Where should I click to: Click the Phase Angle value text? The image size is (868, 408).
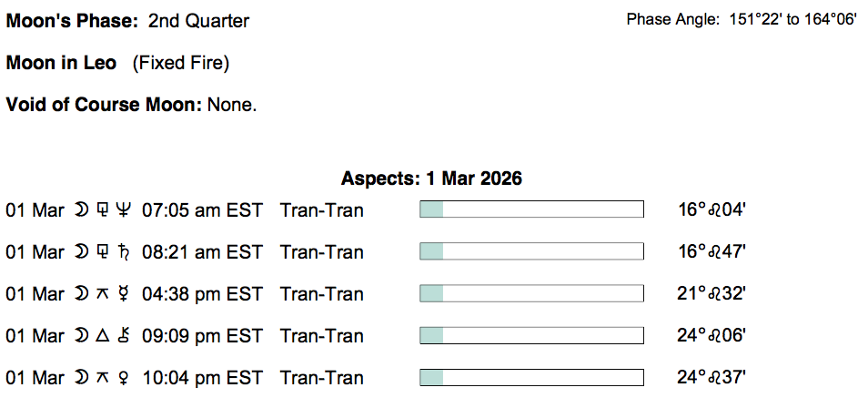(792, 19)
